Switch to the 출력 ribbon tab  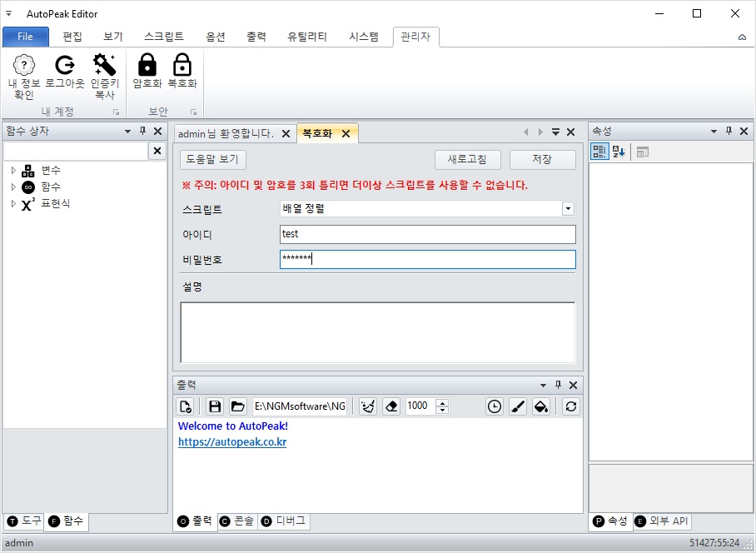(256, 37)
